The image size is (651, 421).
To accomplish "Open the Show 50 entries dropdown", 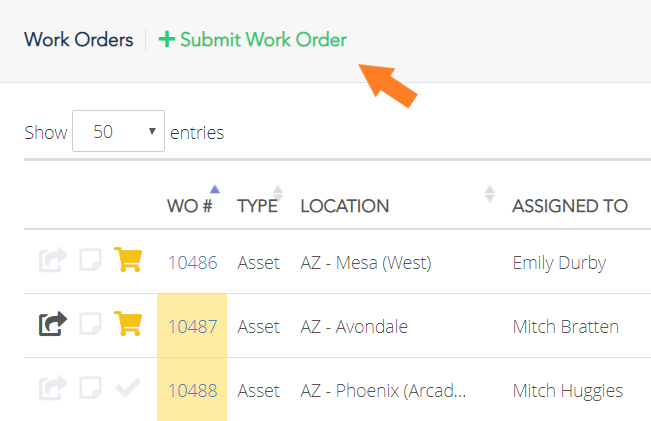I will point(118,131).
